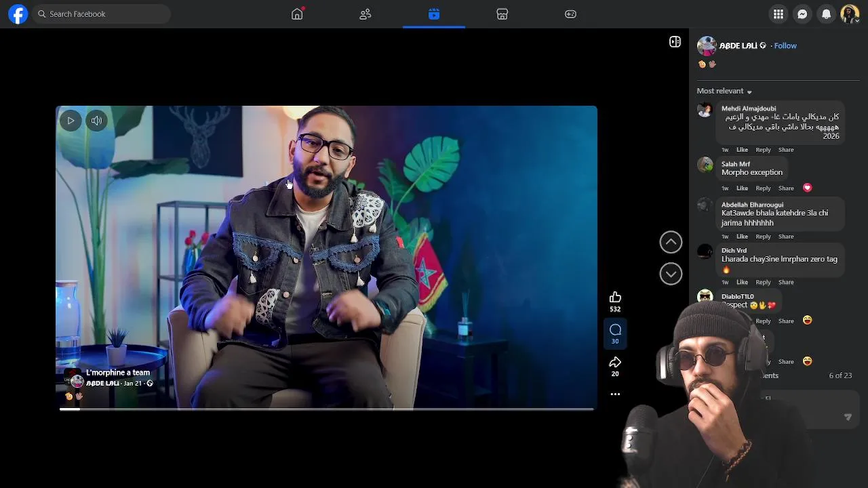Go to the Home tab

click(297, 14)
